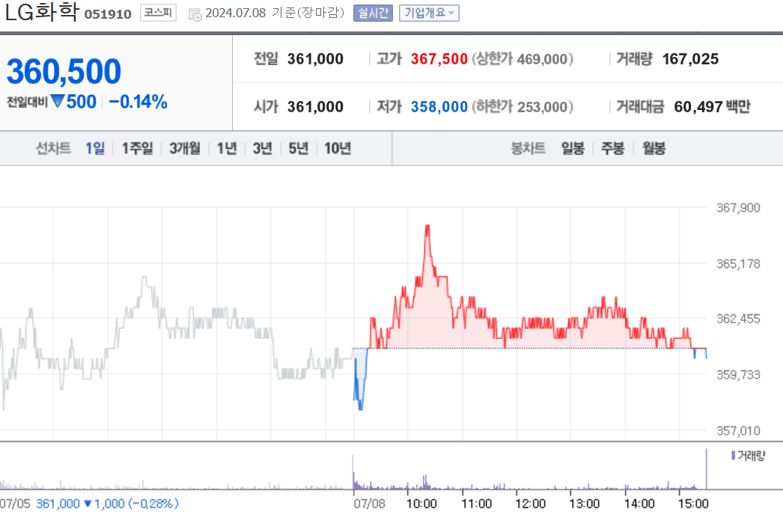Click the 저가 value 358,000
This screenshot has width=783, height=532.
439,107
